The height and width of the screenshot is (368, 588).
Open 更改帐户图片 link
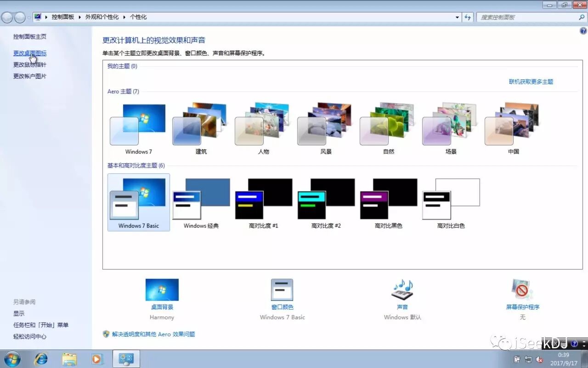[x=29, y=76]
